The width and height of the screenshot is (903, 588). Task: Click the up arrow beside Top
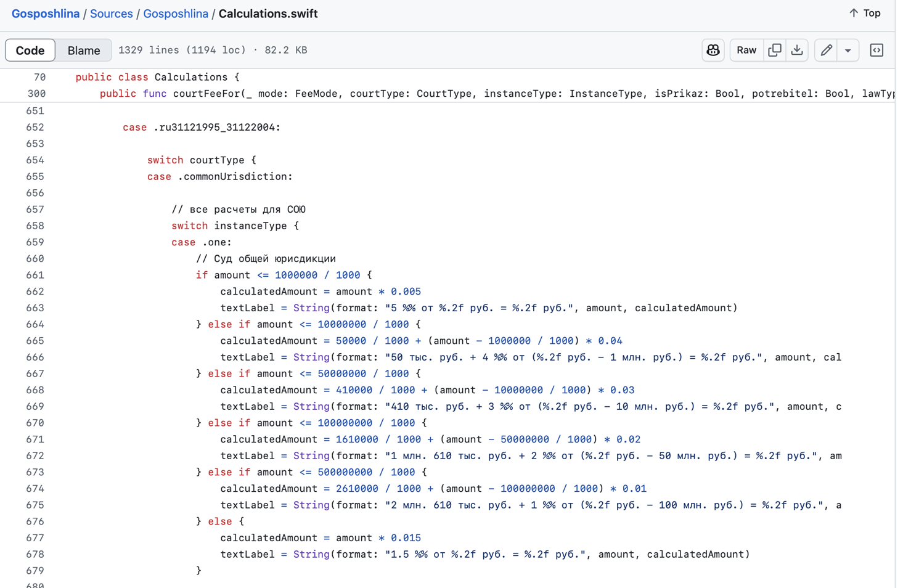point(854,13)
